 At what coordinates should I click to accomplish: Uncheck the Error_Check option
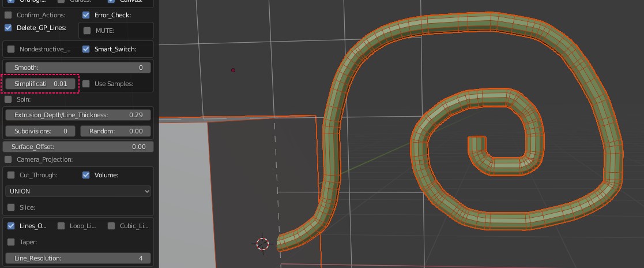pyautogui.click(x=86, y=15)
